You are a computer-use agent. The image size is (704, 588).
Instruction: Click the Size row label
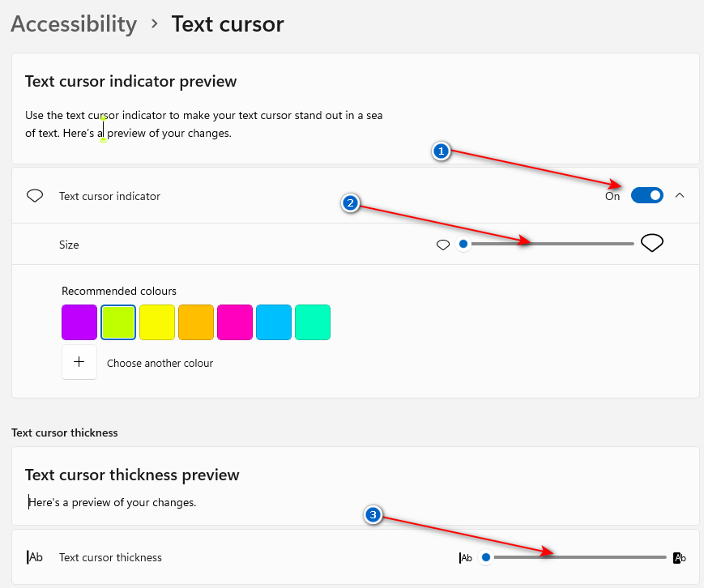(69, 245)
